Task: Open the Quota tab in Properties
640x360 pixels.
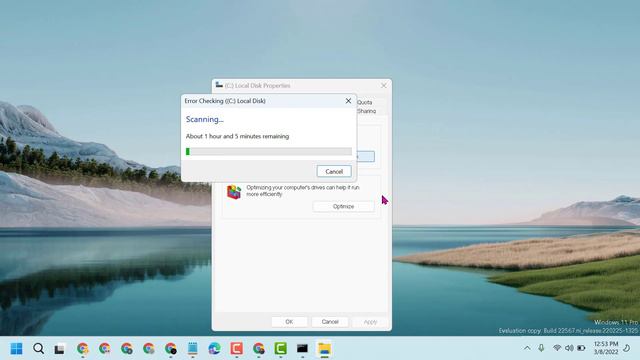Action: [364, 102]
